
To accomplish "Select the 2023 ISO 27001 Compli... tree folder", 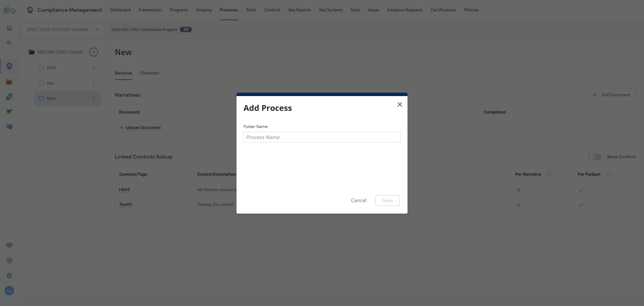I will [x=61, y=52].
